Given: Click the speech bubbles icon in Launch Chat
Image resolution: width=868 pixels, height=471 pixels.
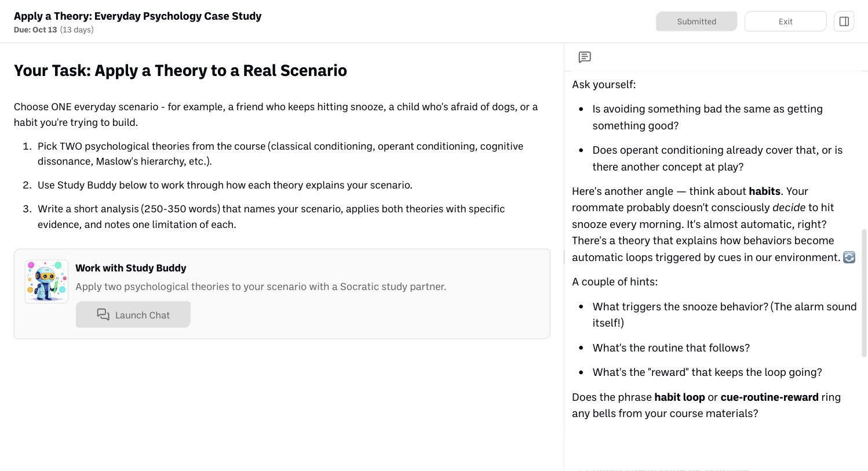Looking at the screenshot, I should 103,314.
